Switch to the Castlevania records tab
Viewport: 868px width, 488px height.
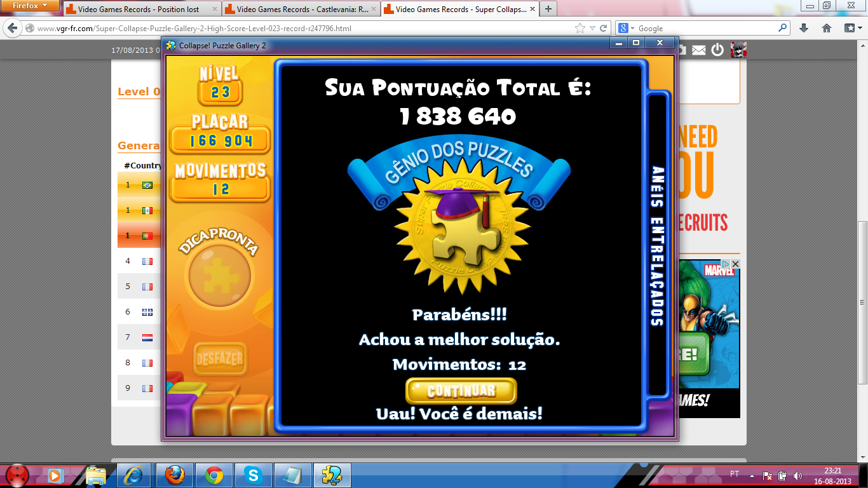(x=299, y=10)
